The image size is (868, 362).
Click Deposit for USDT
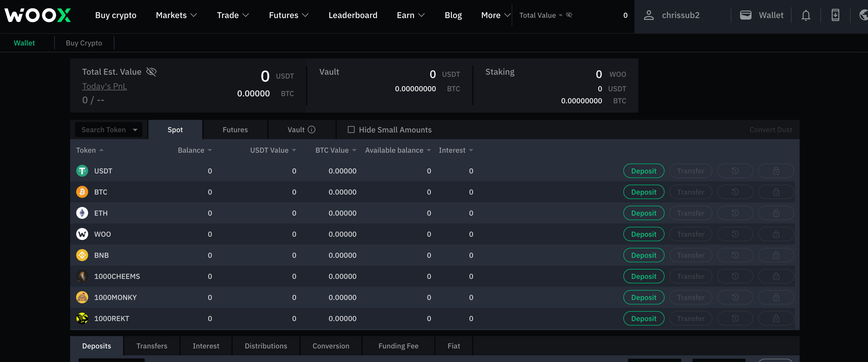point(643,171)
